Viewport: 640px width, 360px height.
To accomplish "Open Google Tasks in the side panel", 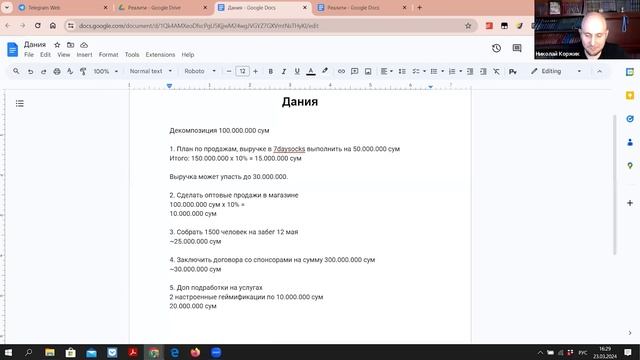I will [630, 119].
